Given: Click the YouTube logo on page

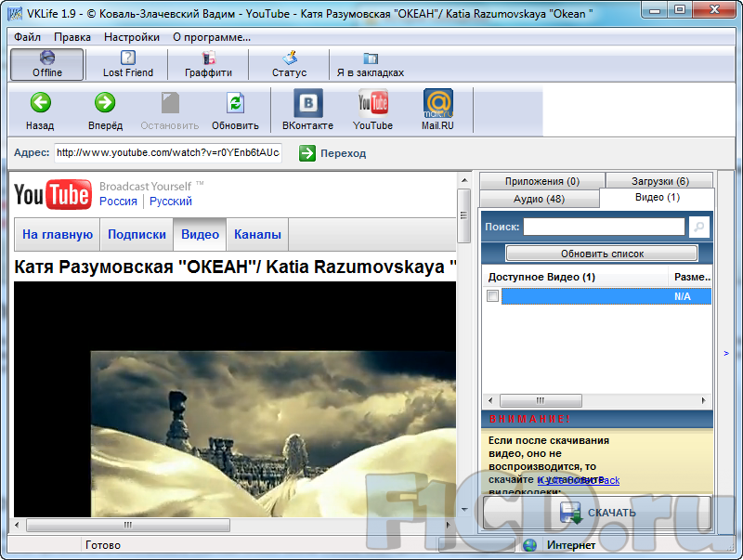Looking at the screenshot, I should (x=53, y=194).
